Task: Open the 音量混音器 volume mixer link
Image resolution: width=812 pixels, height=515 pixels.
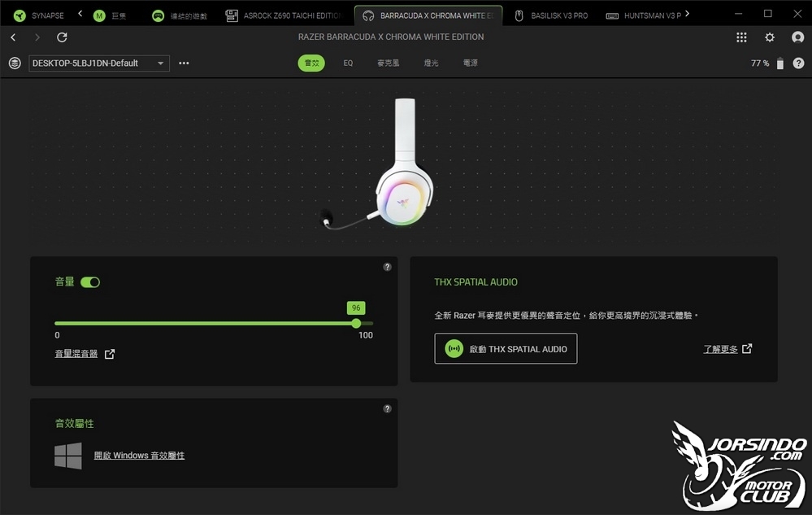Action: (x=76, y=354)
